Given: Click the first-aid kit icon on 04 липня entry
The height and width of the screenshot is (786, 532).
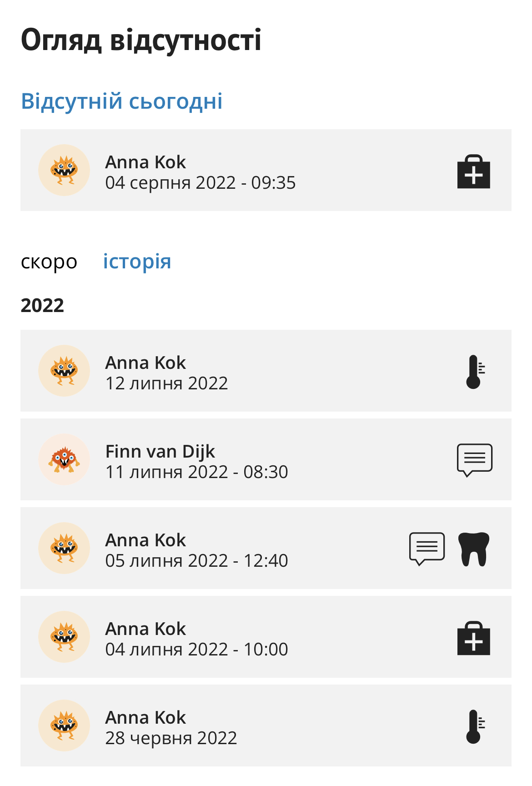Looking at the screenshot, I should pyautogui.click(x=473, y=638).
